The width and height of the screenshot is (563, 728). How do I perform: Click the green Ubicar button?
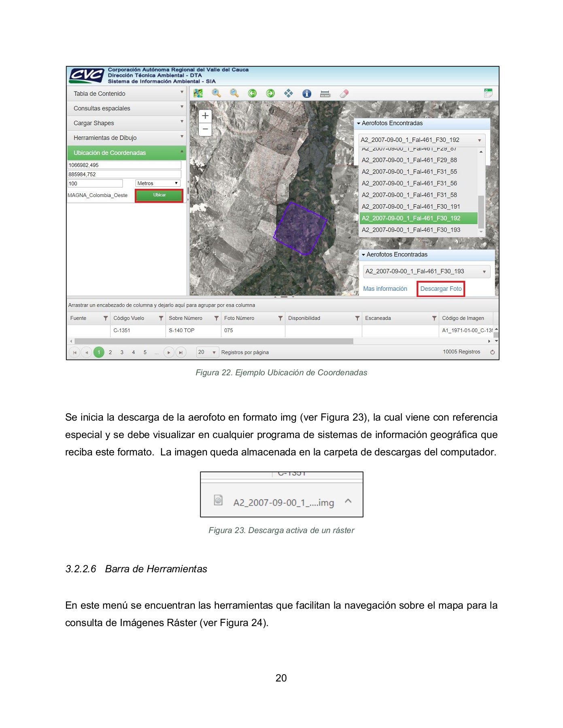click(159, 195)
